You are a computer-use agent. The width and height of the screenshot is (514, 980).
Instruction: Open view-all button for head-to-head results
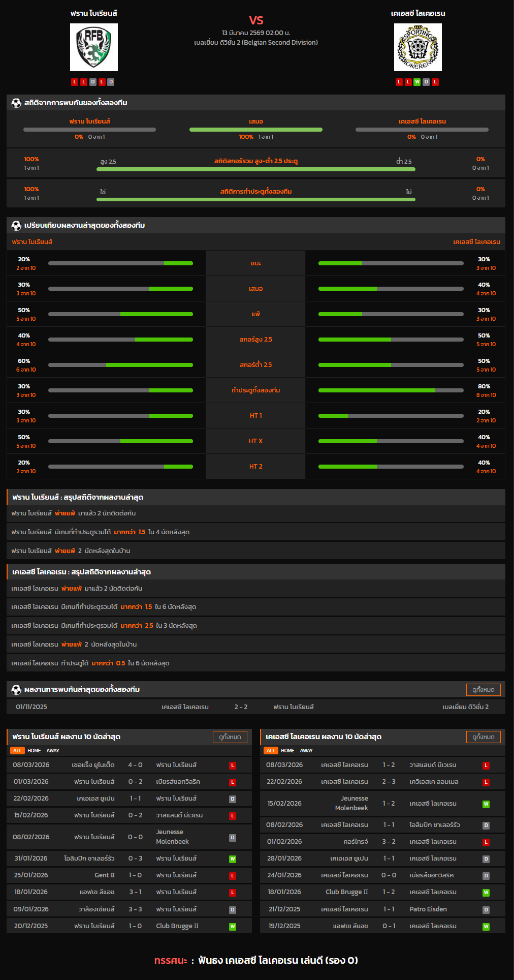(x=483, y=690)
